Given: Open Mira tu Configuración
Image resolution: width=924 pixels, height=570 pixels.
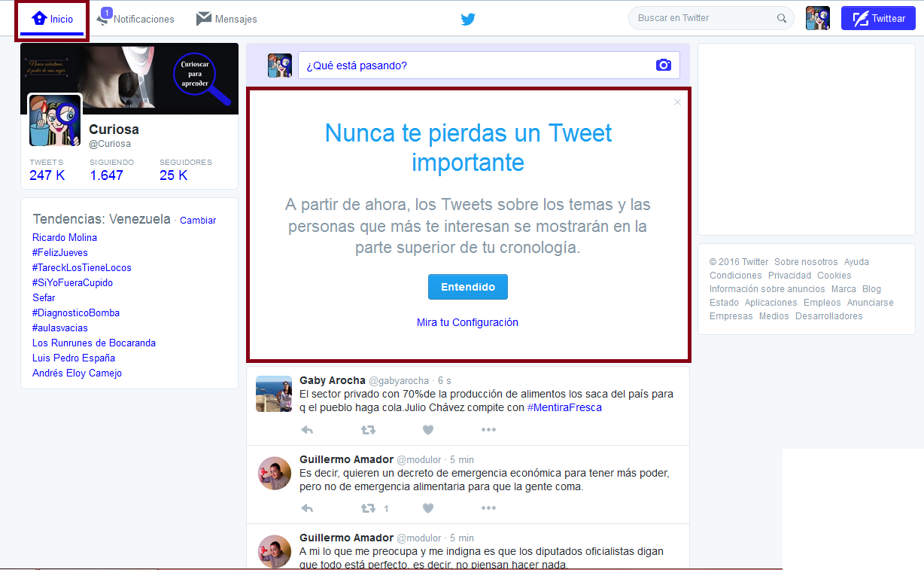Looking at the screenshot, I should 467,322.
